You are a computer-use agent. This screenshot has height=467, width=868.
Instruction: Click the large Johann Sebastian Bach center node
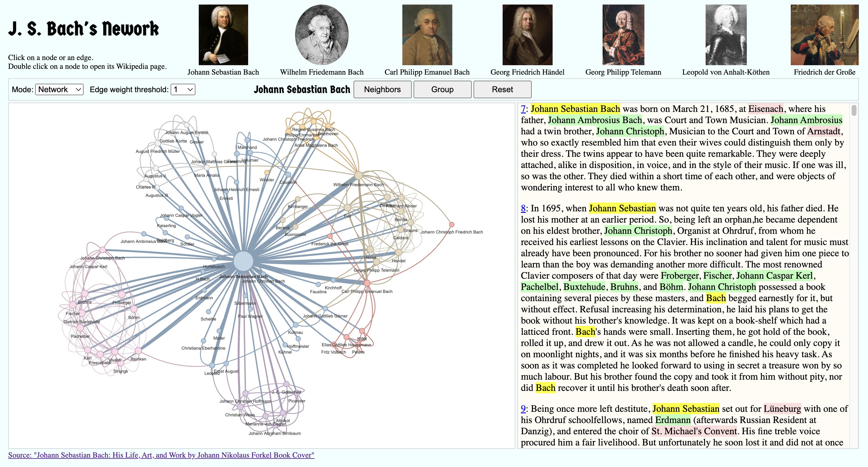(243, 261)
